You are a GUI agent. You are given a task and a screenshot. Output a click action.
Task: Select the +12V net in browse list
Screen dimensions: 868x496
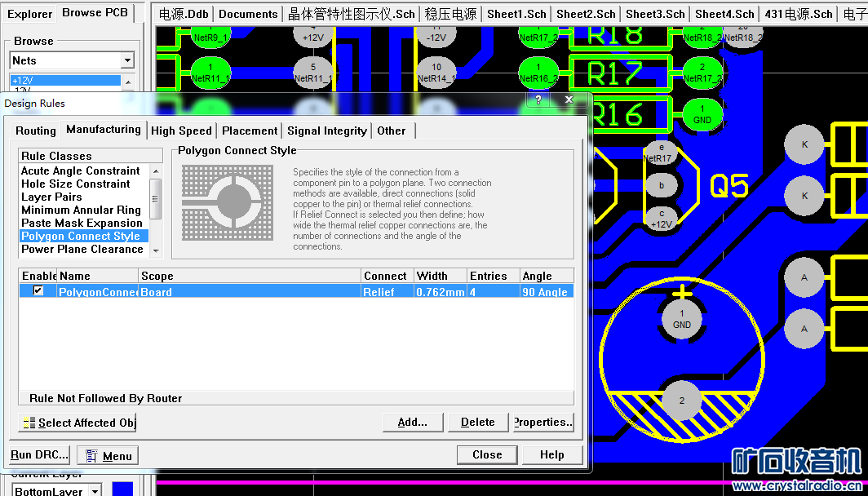point(65,80)
